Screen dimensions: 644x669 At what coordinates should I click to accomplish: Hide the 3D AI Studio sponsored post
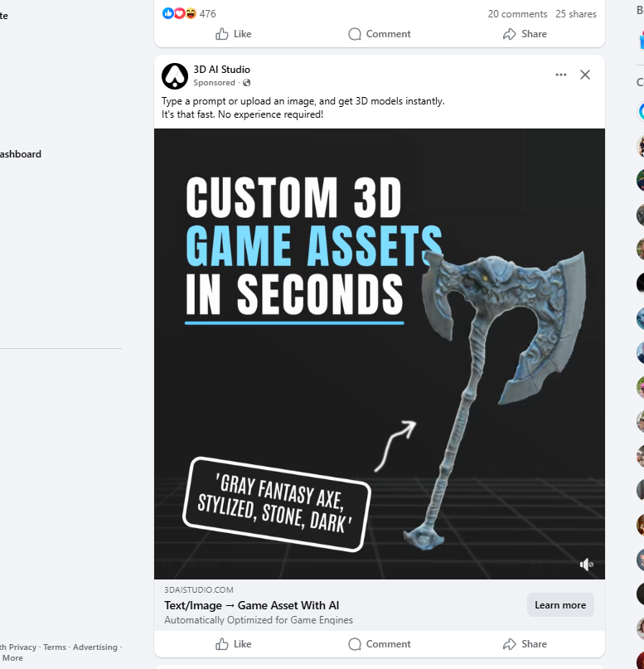pyautogui.click(x=585, y=75)
